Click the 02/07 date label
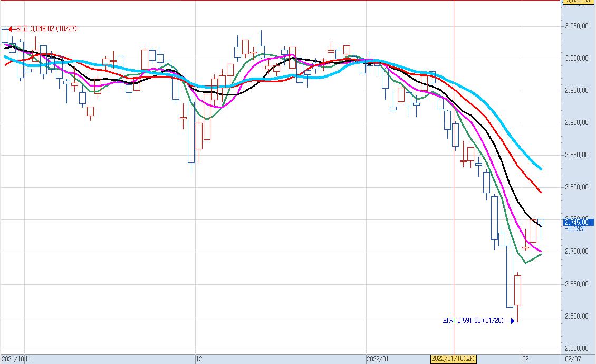This screenshot has height=364, width=596. [x=573, y=359]
